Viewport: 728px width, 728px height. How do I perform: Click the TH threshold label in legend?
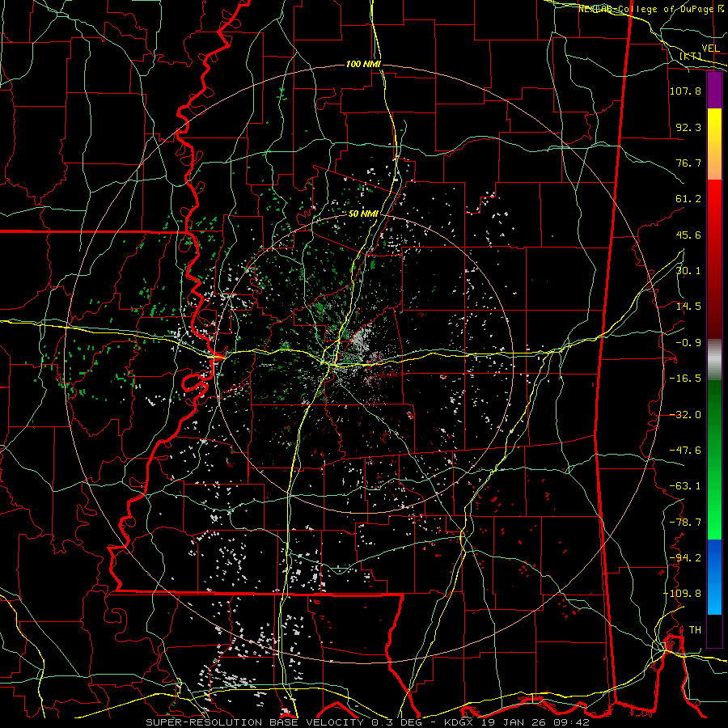point(695,630)
